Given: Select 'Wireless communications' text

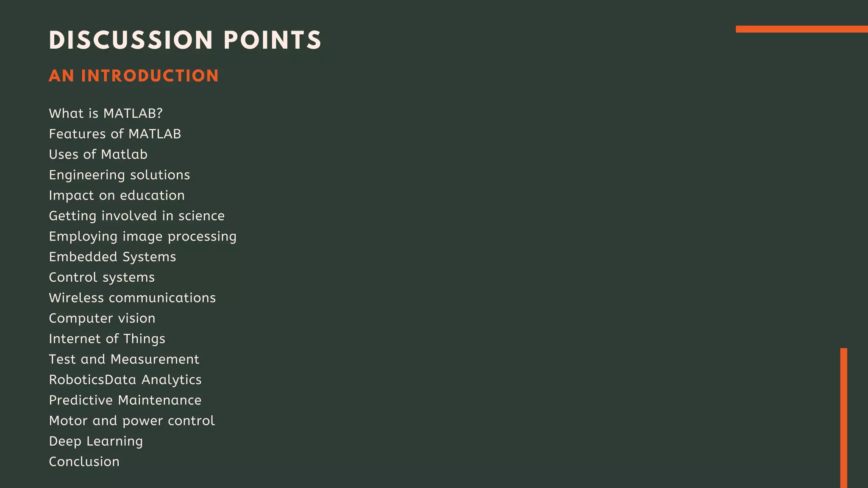Looking at the screenshot, I should [132, 298].
